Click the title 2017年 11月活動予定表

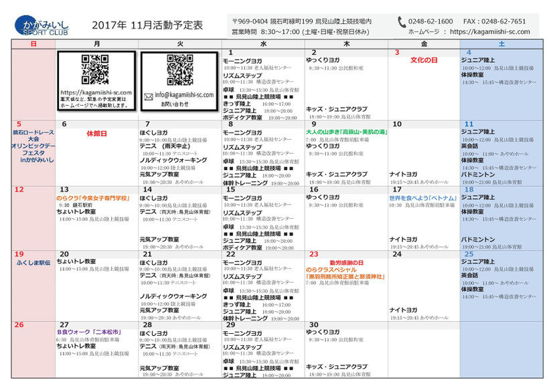[147, 25]
